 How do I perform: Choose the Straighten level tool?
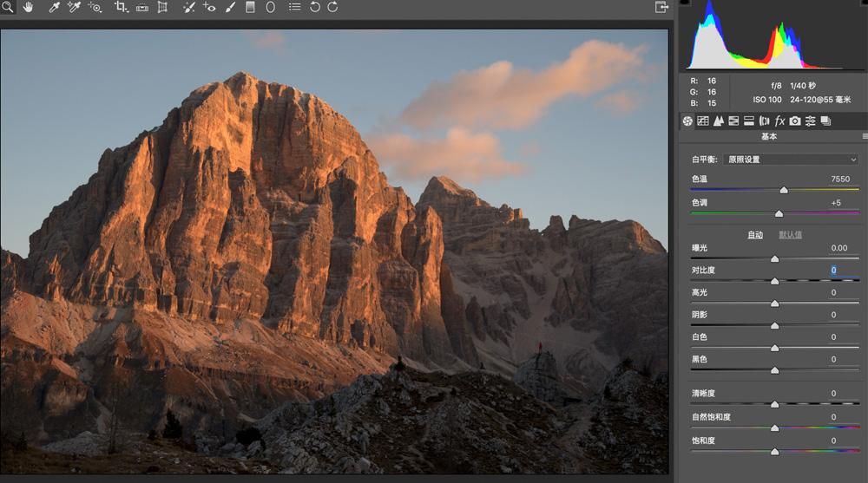point(142,7)
